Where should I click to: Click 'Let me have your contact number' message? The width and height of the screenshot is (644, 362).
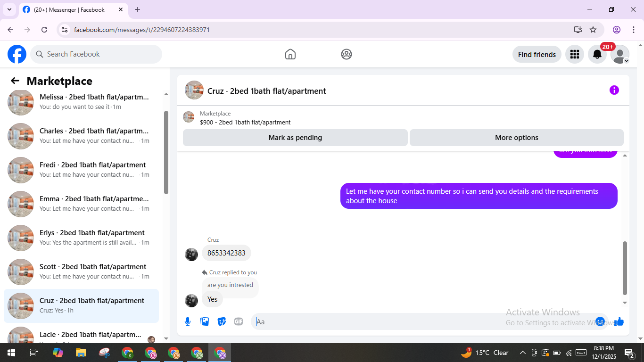pyautogui.click(x=479, y=196)
